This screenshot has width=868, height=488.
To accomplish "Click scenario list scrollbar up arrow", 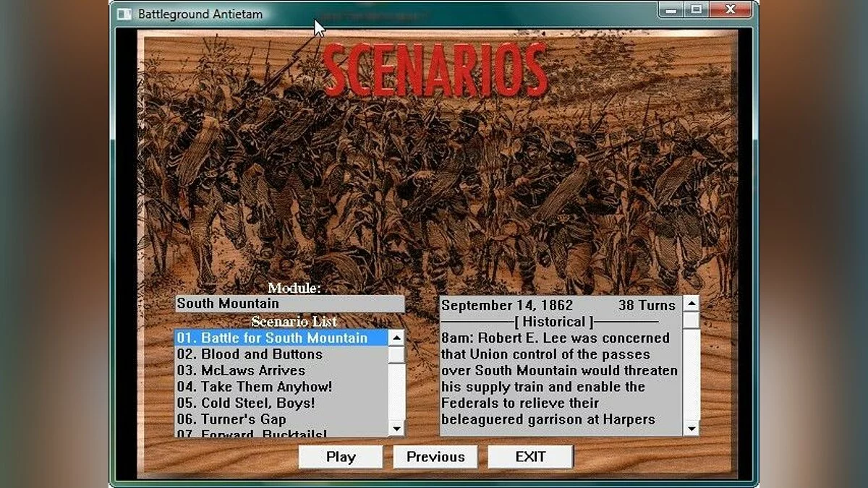I will click(396, 338).
